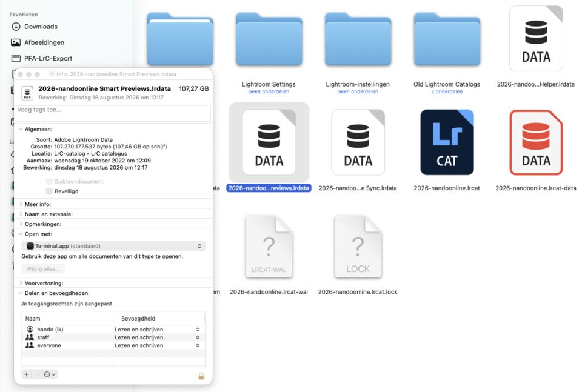Click the Wijzig alles... button
Image resolution: width=582 pixels, height=392 pixels.
[43, 269]
